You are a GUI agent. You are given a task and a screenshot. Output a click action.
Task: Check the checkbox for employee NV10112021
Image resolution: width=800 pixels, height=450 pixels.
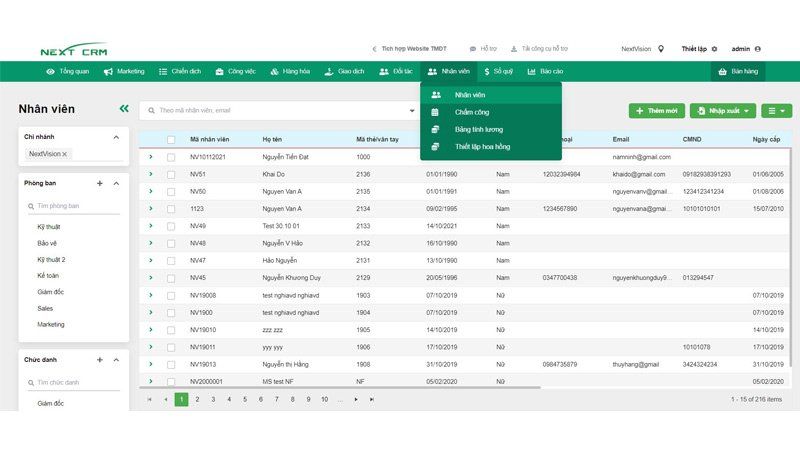coord(171,157)
